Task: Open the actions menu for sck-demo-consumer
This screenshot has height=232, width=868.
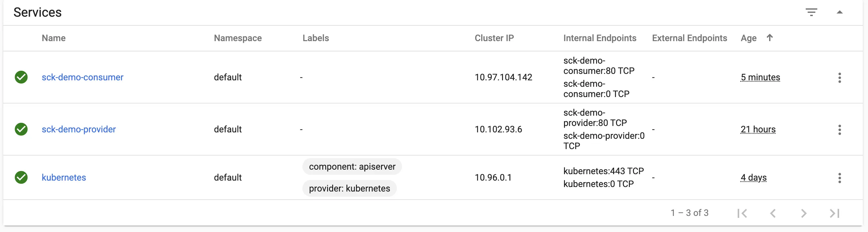Action: pos(839,77)
